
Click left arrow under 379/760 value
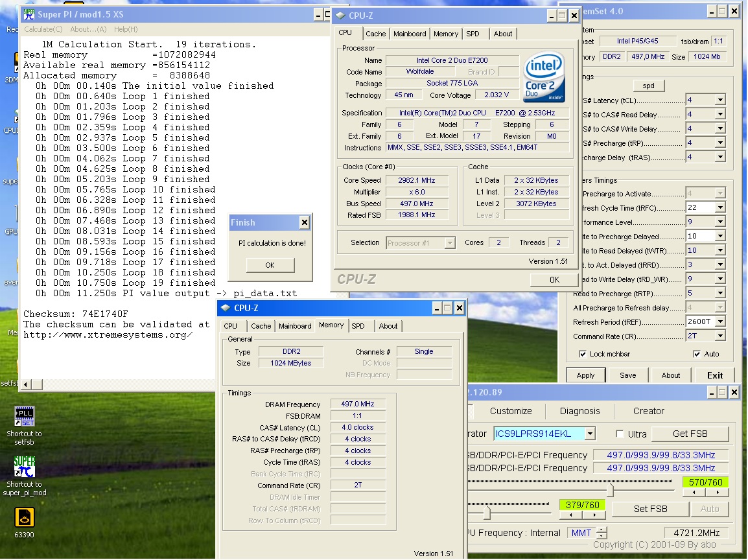click(x=570, y=515)
